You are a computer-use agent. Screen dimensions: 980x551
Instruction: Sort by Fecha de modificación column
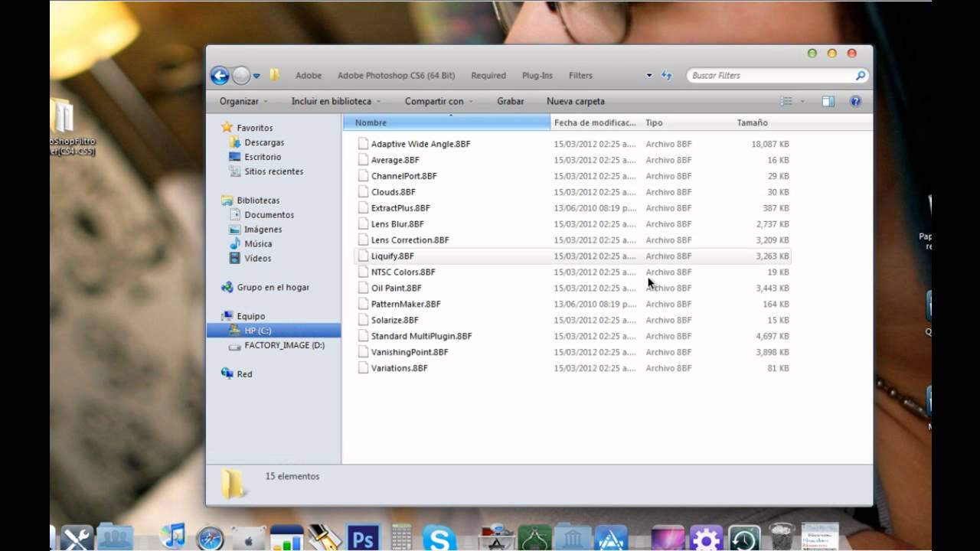[x=596, y=122]
